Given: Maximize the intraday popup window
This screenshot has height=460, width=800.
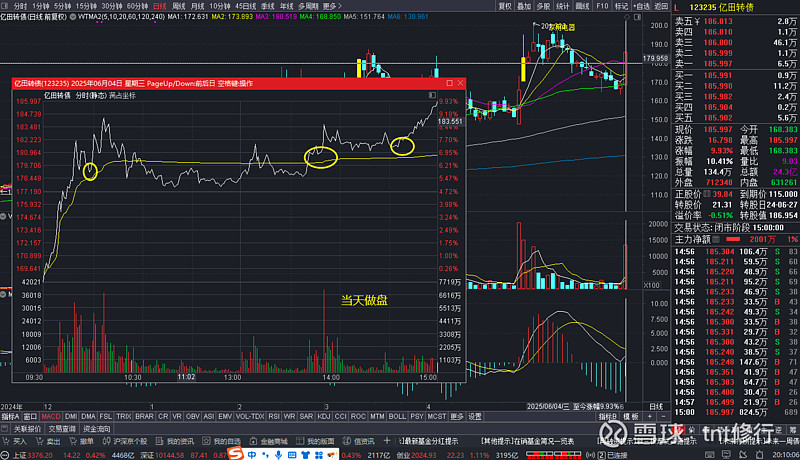Looking at the screenshot, I should tap(449, 83).
